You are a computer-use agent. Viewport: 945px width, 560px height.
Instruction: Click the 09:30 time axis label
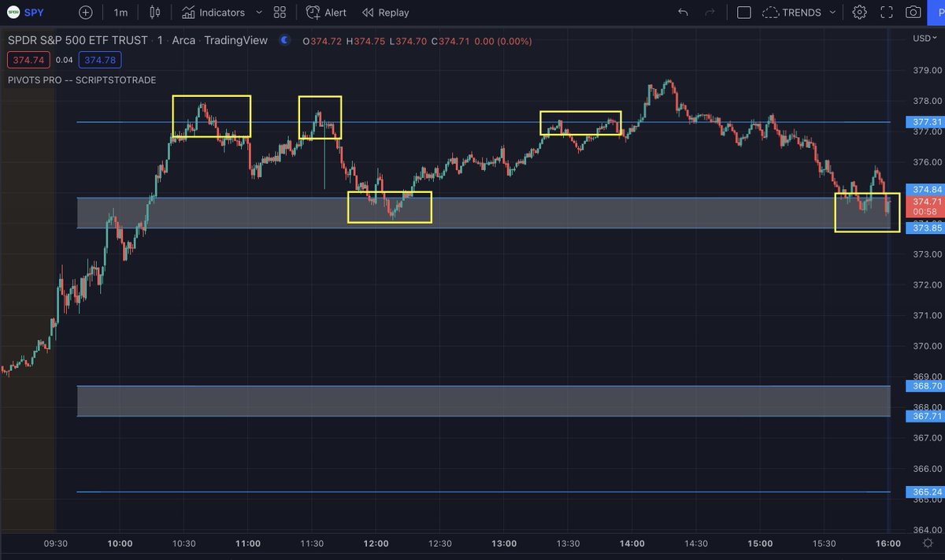[55, 543]
